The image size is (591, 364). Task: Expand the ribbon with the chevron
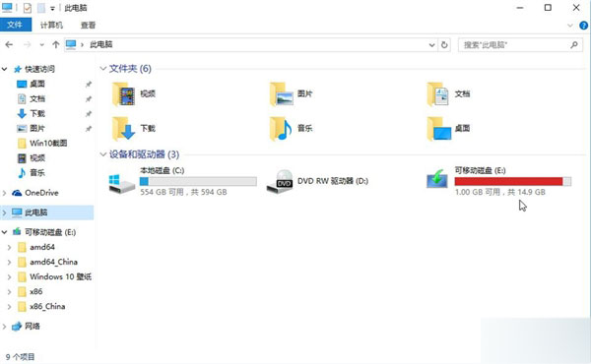570,26
